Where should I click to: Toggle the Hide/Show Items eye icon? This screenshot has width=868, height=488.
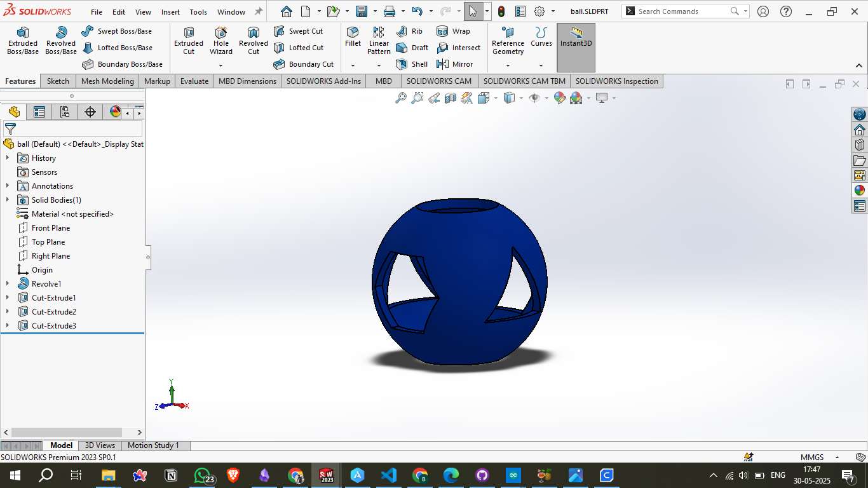click(x=534, y=98)
